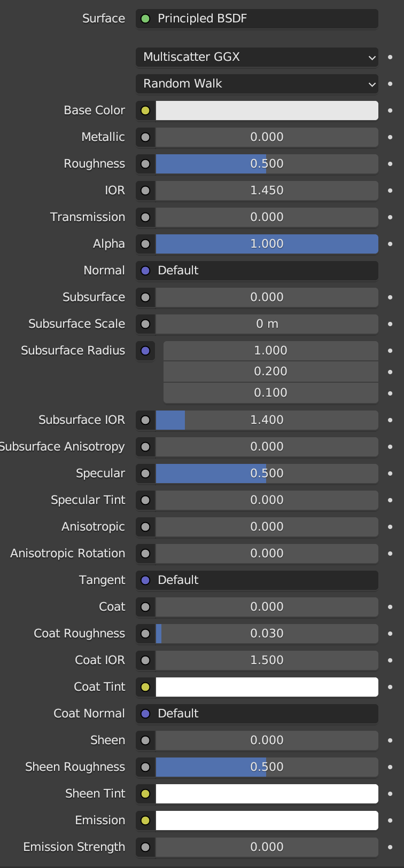Click the Specular socket icon
Image resolution: width=404 pixels, height=868 pixels.
click(x=145, y=474)
